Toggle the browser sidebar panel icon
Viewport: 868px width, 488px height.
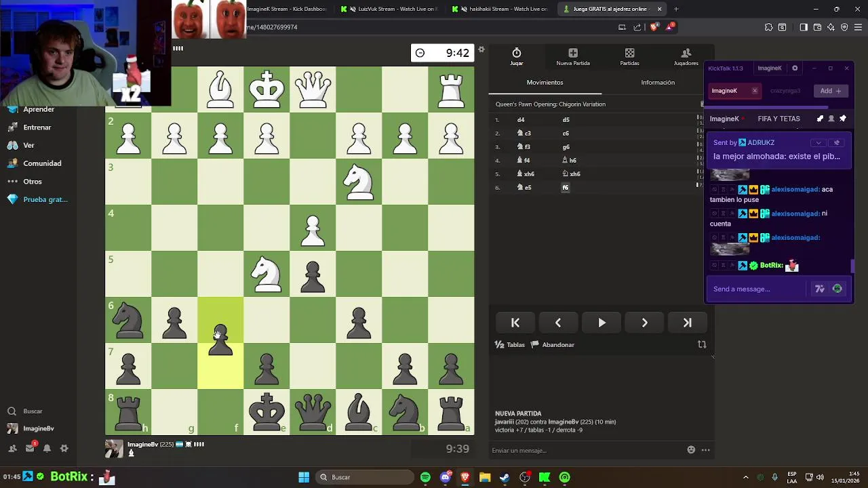pos(804,27)
